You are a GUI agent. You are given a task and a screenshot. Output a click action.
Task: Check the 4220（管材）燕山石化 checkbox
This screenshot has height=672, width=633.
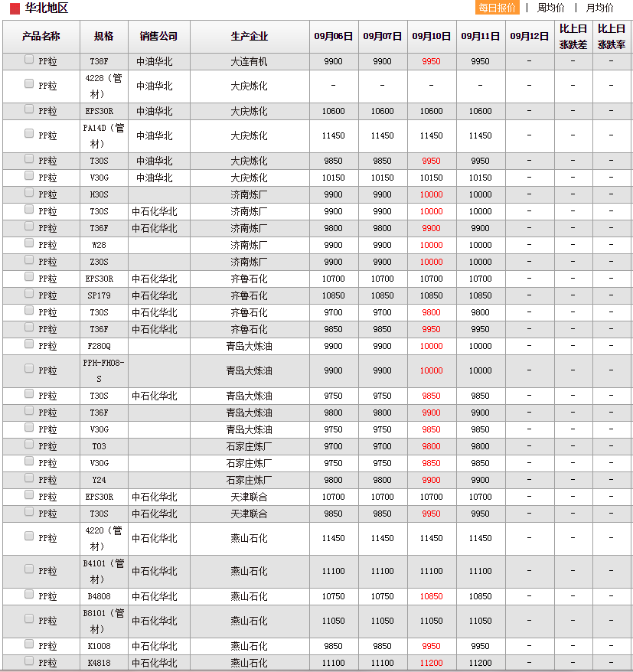point(29,536)
